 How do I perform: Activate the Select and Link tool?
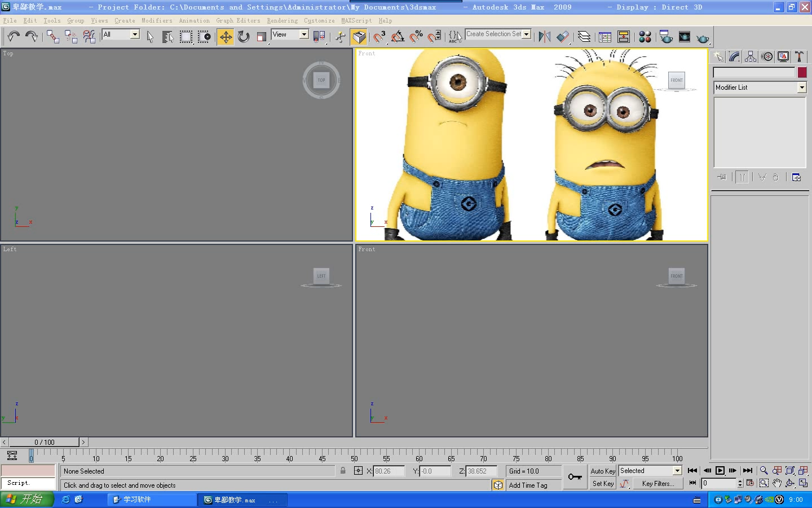[53, 37]
